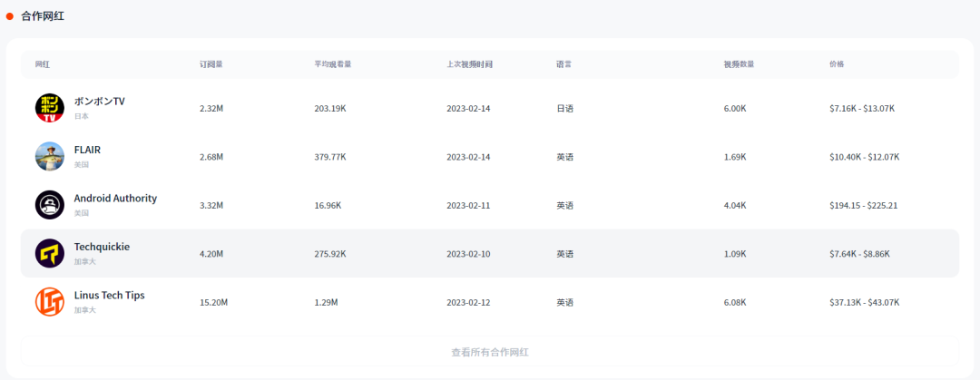
Task: Click the Android Authority channel logo
Action: pyautogui.click(x=49, y=205)
